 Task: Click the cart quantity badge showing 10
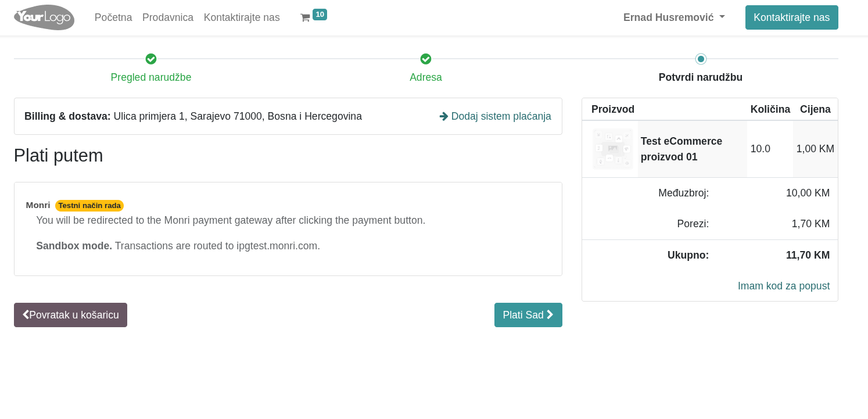pyautogui.click(x=320, y=15)
